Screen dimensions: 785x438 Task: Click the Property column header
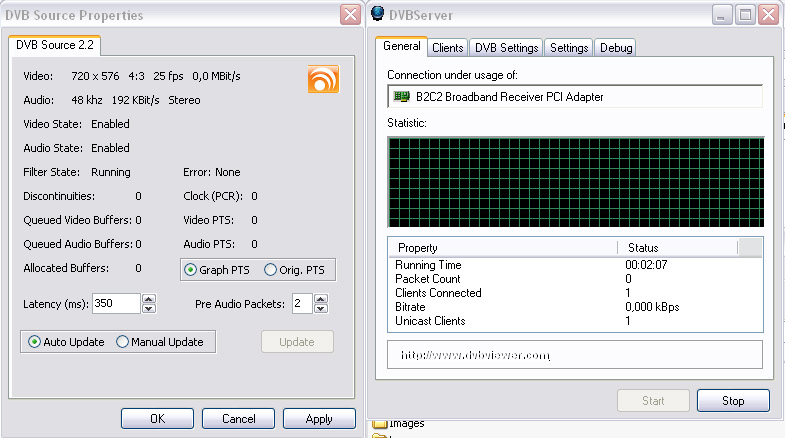click(x=503, y=247)
